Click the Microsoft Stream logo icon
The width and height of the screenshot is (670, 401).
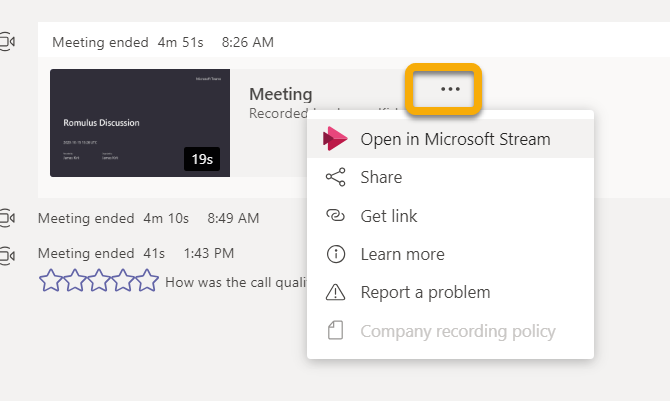(335, 139)
